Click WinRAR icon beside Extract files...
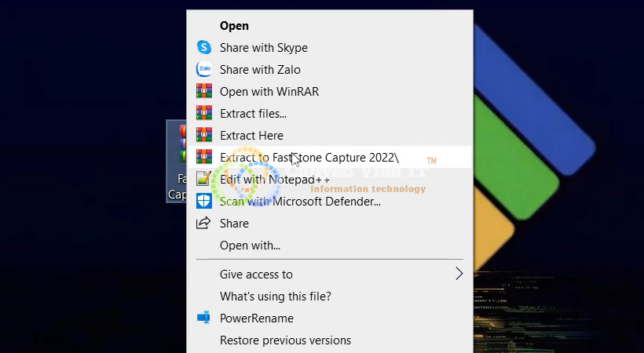This screenshot has height=353, width=644. tap(203, 113)
